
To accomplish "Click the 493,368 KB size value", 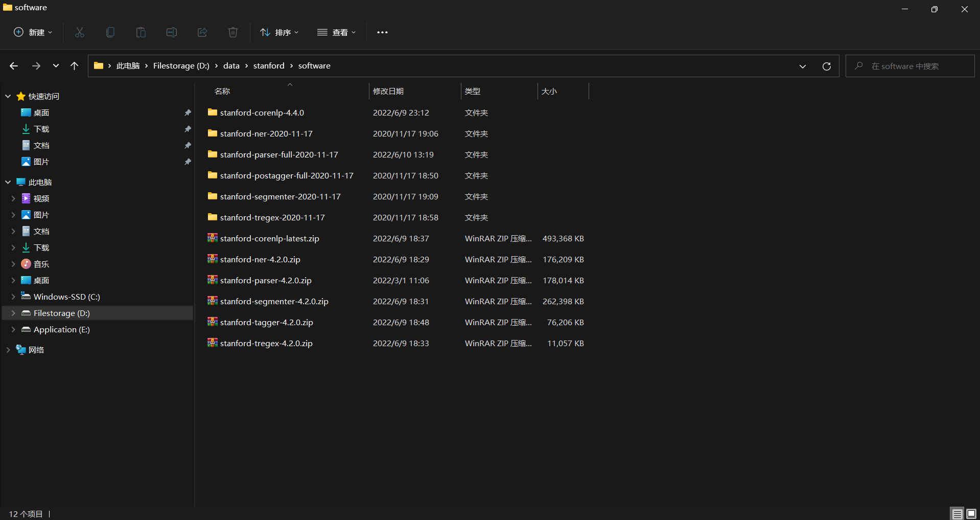I will [x=563, y=238].
